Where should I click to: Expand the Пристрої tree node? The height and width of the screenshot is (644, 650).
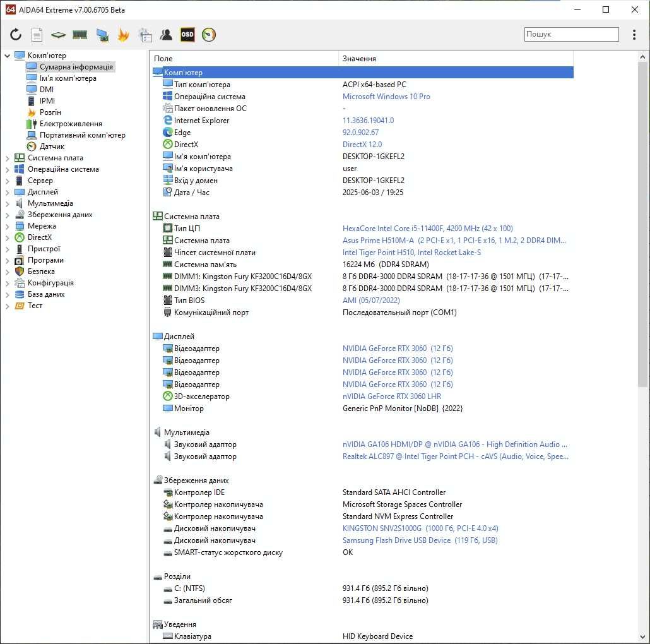pyautogui.click(x=7, y=249)
